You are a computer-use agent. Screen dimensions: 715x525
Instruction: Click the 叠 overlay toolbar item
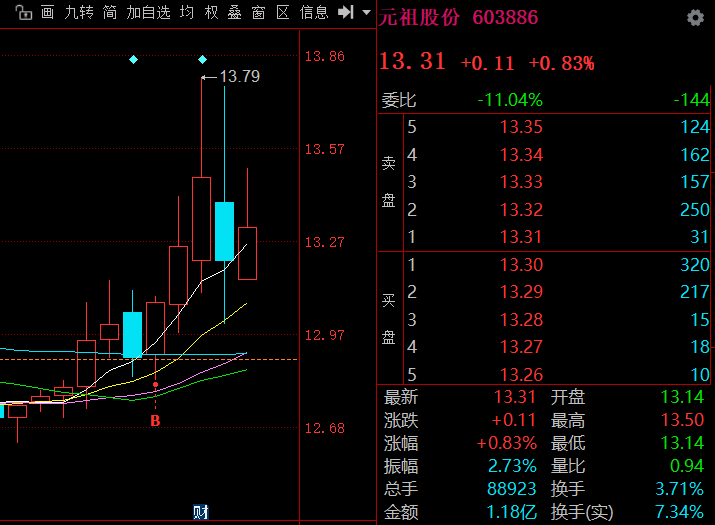point(234,12)
